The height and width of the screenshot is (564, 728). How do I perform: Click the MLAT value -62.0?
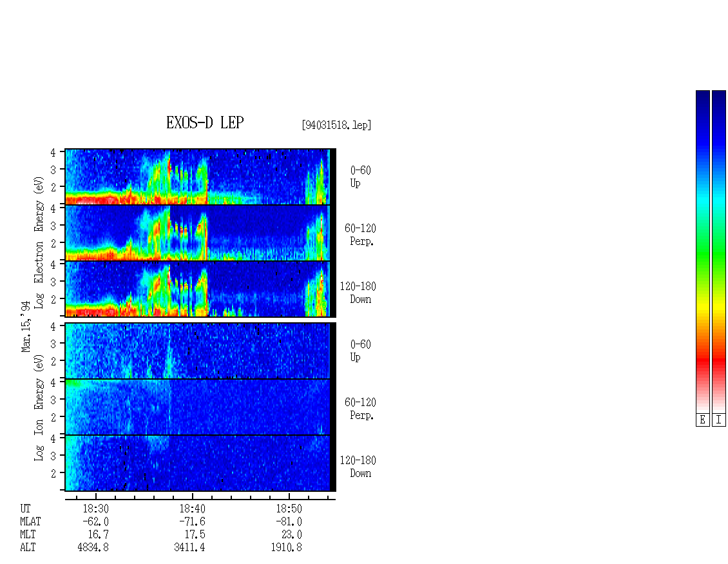(95, 521)
